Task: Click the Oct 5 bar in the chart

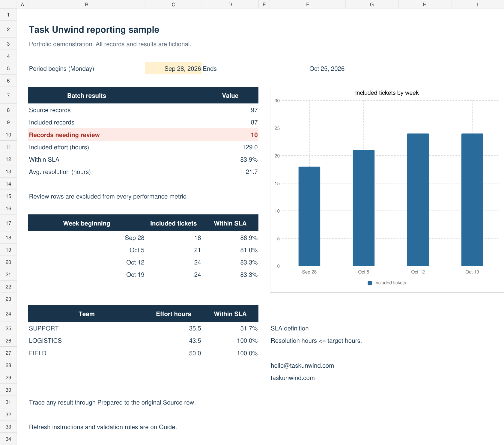Action: tap(364, 208)
